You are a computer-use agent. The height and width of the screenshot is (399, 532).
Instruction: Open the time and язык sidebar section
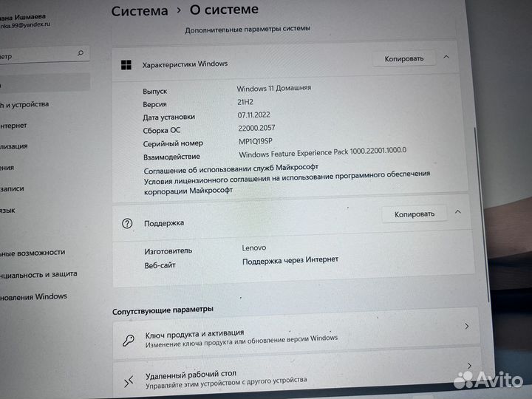tap(8, 211)
